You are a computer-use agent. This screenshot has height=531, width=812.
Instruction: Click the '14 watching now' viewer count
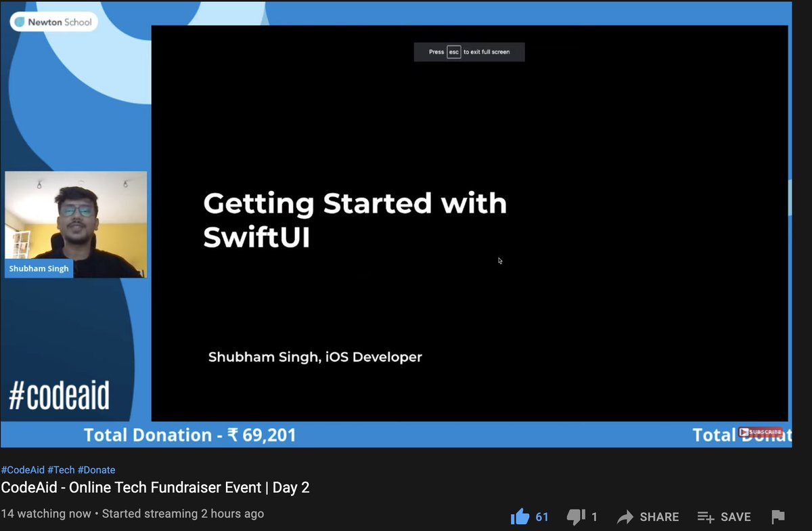tap(46, 514)
